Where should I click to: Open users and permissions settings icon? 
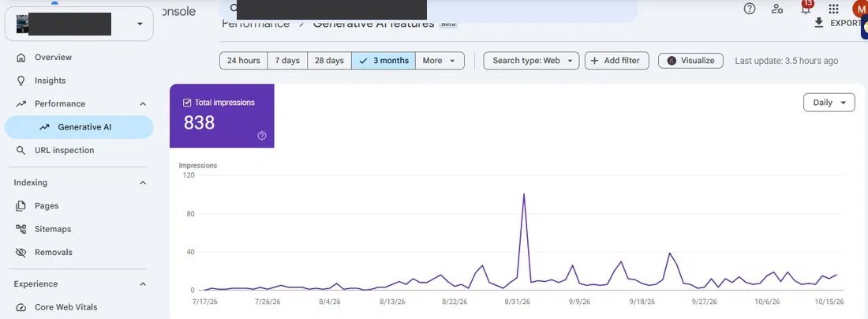click(x=777, y=9)
